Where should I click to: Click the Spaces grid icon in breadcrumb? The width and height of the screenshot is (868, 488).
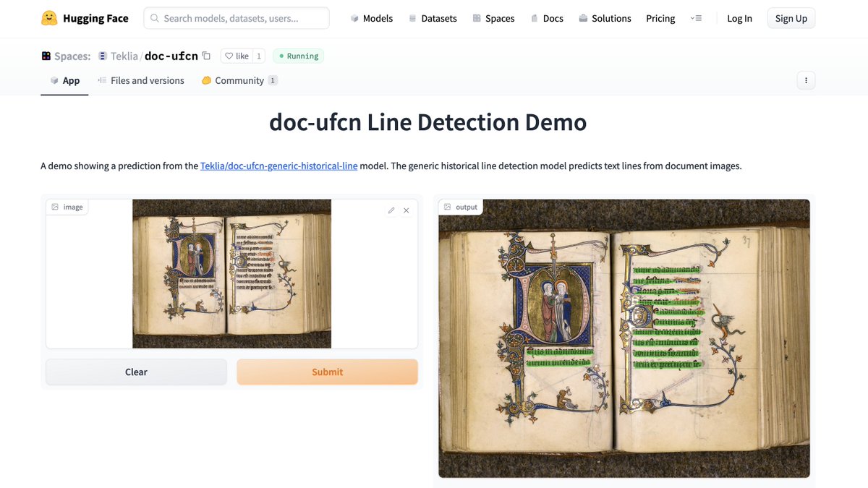[46, 56]
